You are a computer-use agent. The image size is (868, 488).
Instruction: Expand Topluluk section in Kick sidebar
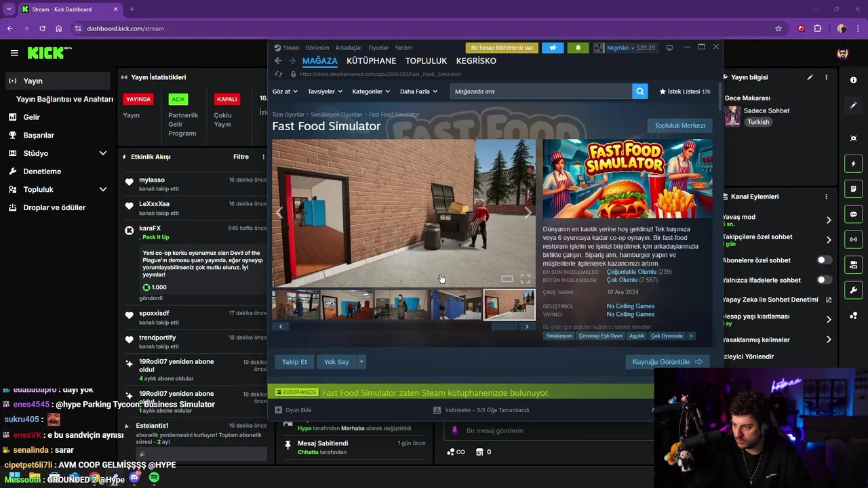pos(102,189)
